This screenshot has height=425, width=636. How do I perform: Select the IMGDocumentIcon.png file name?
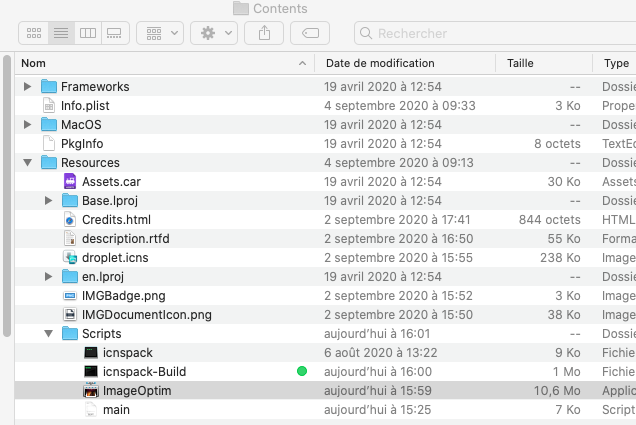[147, 315]
